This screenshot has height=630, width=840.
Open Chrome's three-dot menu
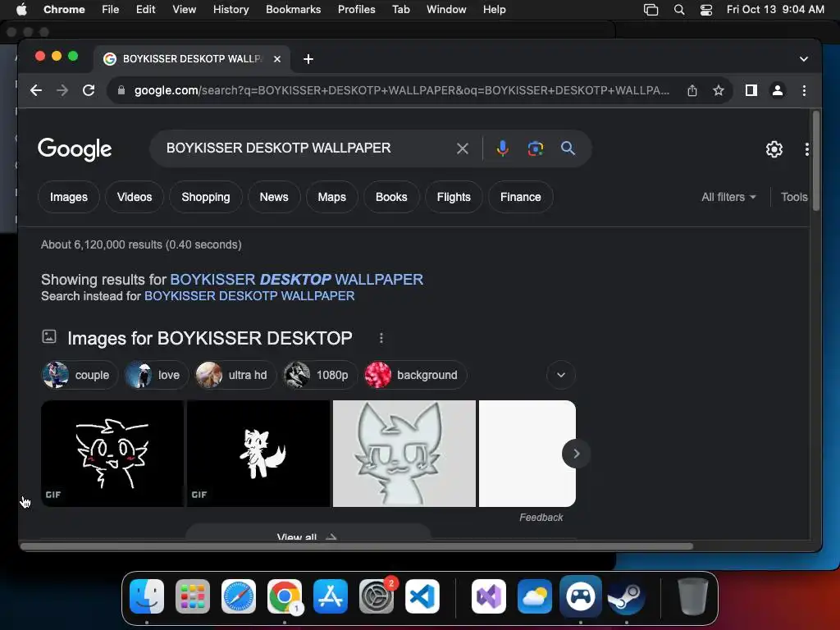coord(804,90)
